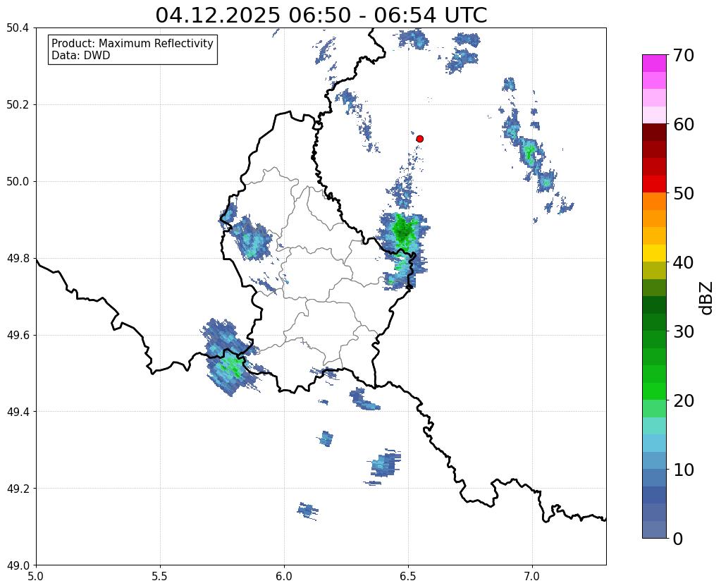Click the colorbar label "dBZ"

pyautogui.click(x=707, y=298)
